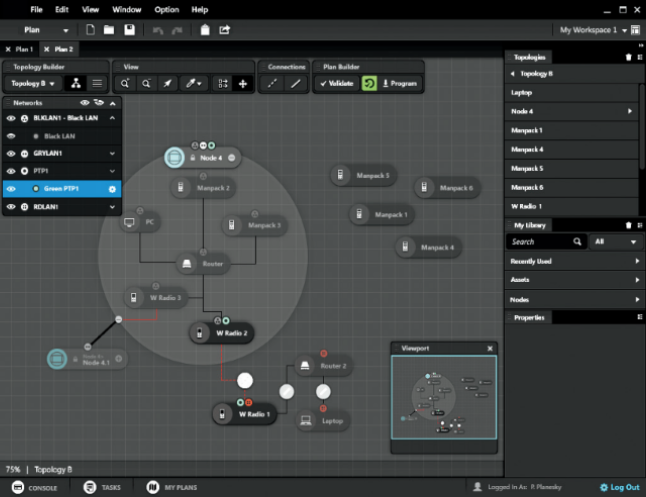The width and height of the screenshot is (646, 497).
Task: Click the Save floppy disk icon
Action: [129, 30]
